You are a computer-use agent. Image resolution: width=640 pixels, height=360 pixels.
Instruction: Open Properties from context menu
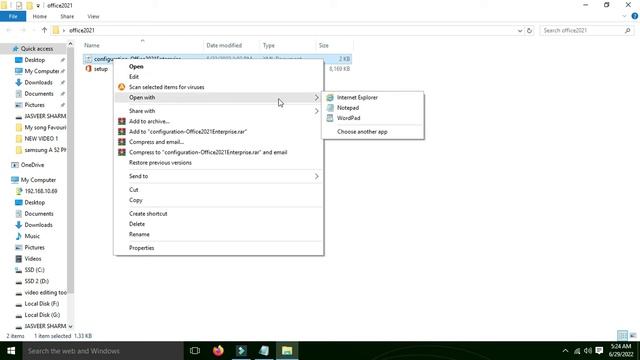(x=142, y=248)
